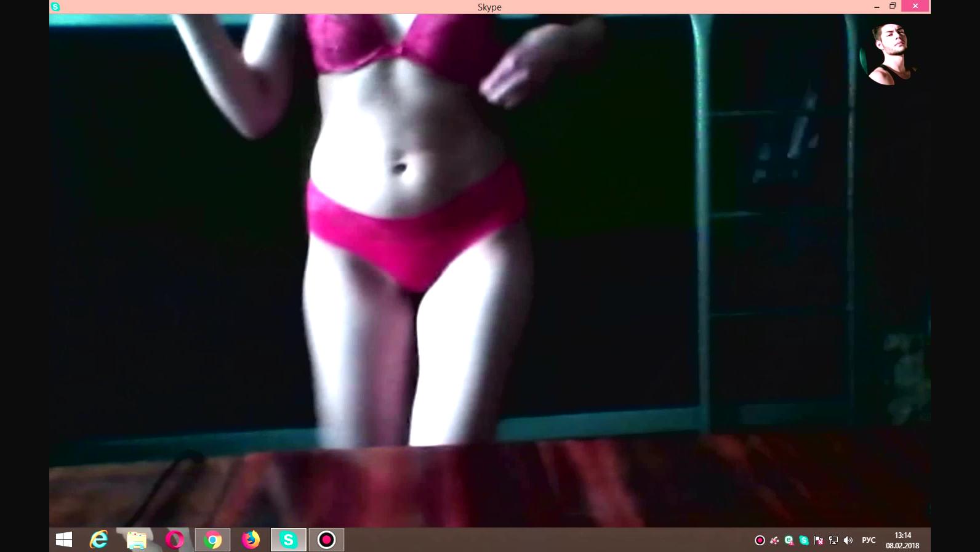980x552 pixels.
Task: Open the Action Center flag icon
Action: [819, 540]
